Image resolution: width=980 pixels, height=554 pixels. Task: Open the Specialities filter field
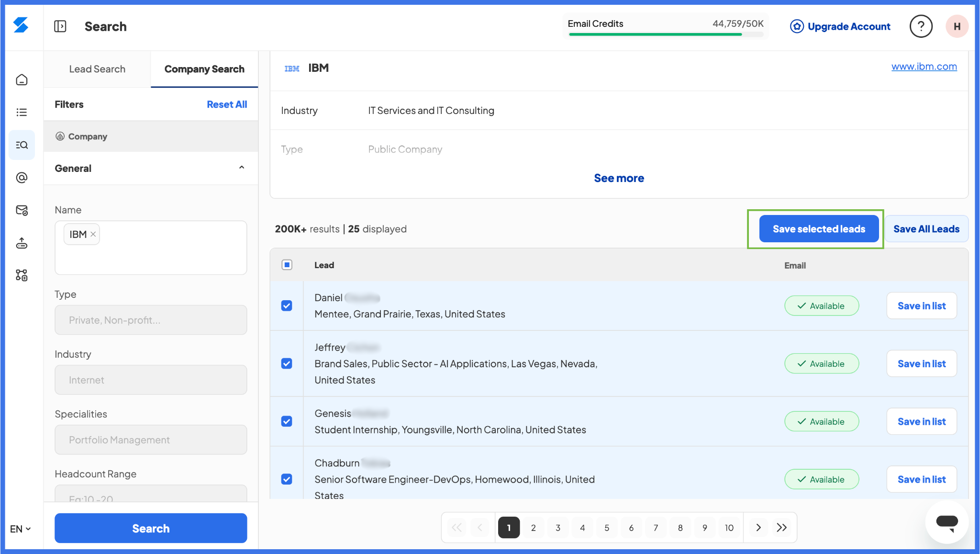151,440
